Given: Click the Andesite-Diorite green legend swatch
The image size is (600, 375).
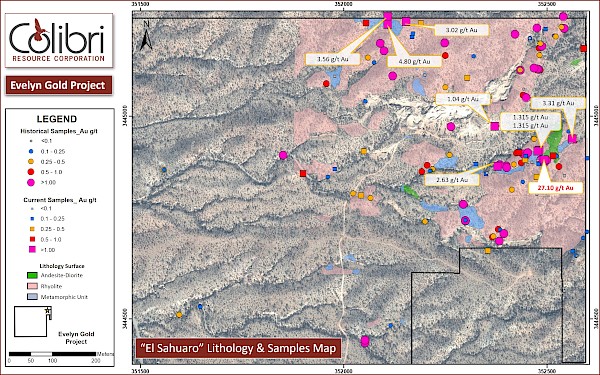Looking at the screenshot, I should point(33,275).
